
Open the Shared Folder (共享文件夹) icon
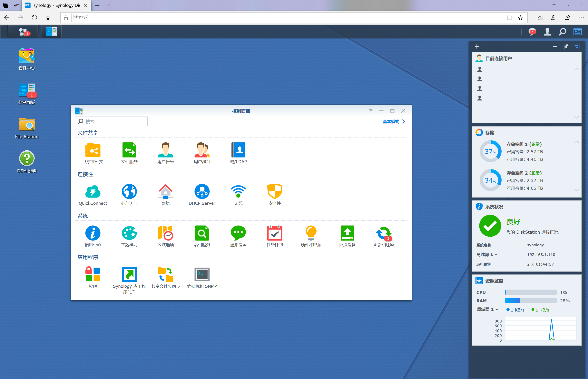(93, 150)
